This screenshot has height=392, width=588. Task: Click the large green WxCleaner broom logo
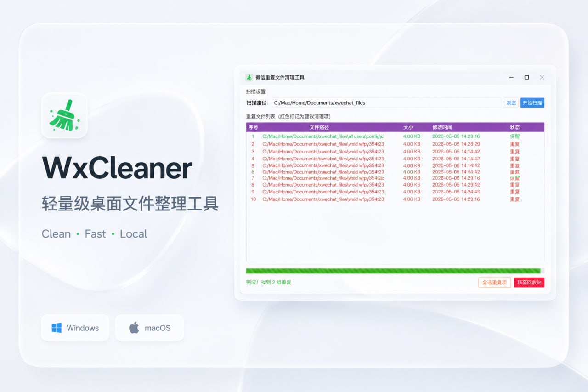point(64,115)
